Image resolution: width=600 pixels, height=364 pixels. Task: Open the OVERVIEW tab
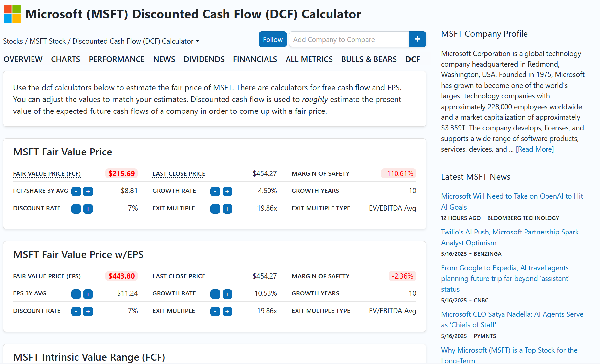click(23, 59)
